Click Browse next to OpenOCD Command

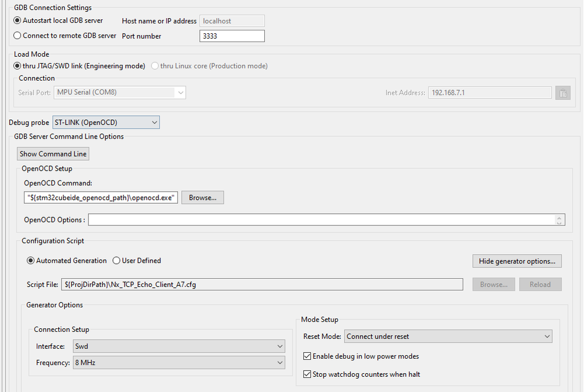(203, 197)
